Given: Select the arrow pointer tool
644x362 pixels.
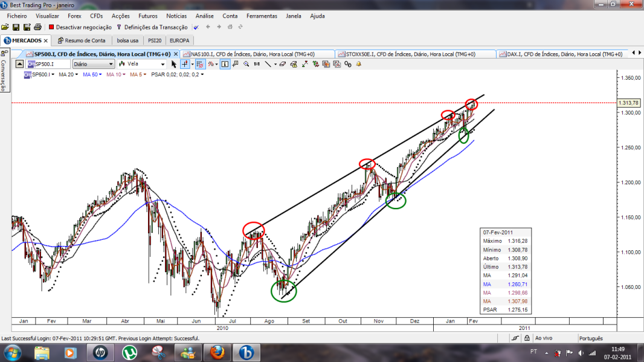Looking at the screenshot, I should [x=174, y=64].
